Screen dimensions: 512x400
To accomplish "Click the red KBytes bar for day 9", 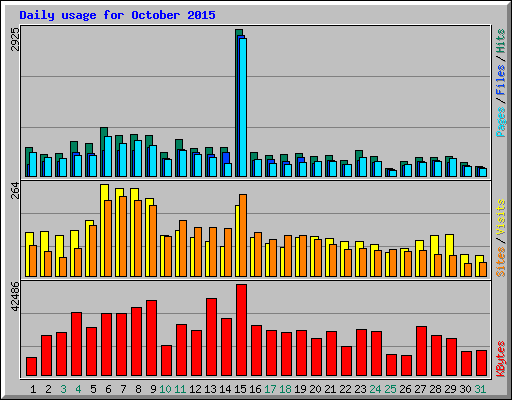I will point(151,338).
